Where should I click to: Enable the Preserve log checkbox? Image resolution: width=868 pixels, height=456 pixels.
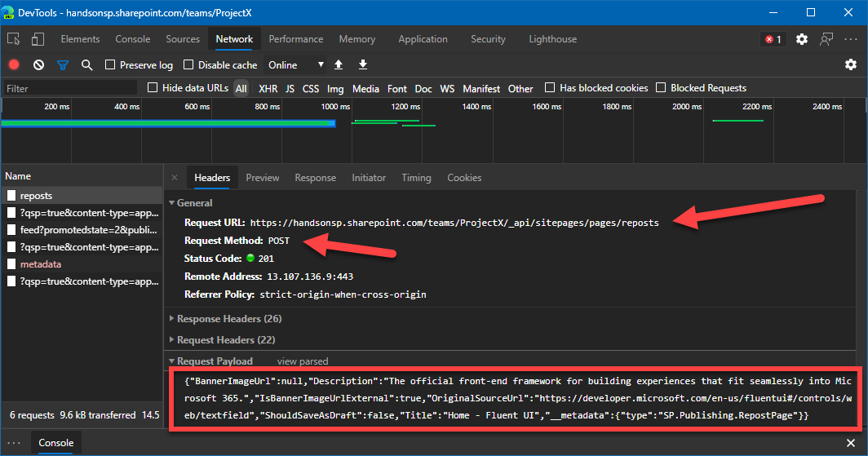[x=110, y=65]
